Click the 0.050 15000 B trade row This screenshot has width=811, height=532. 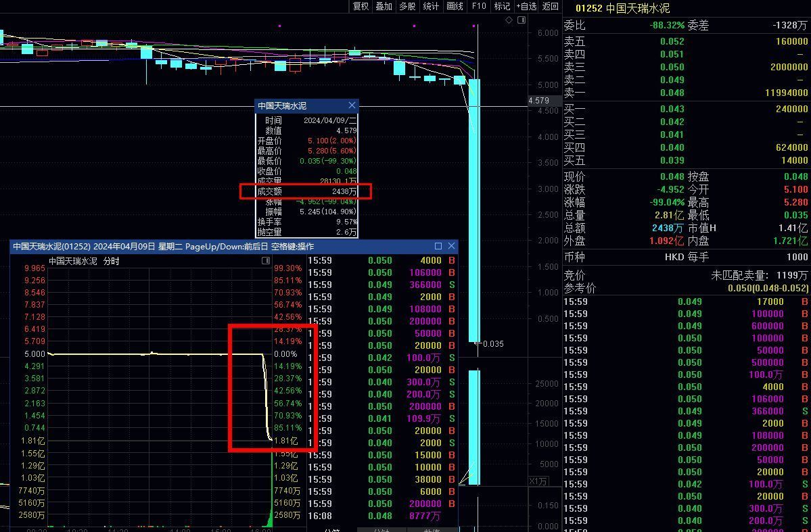point(382,455)
